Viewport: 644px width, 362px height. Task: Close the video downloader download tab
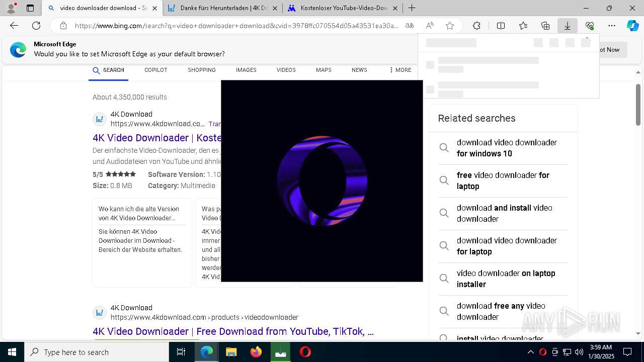[154, 8]
